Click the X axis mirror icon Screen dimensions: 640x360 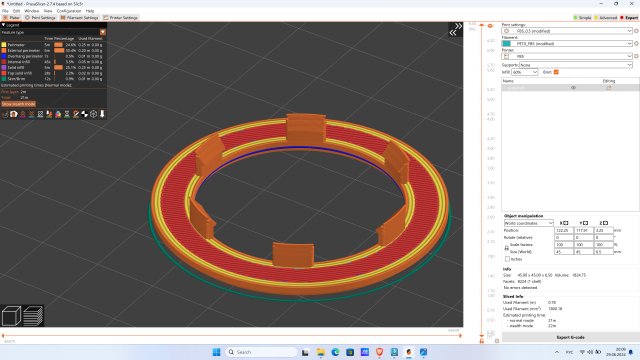[566, 223]
